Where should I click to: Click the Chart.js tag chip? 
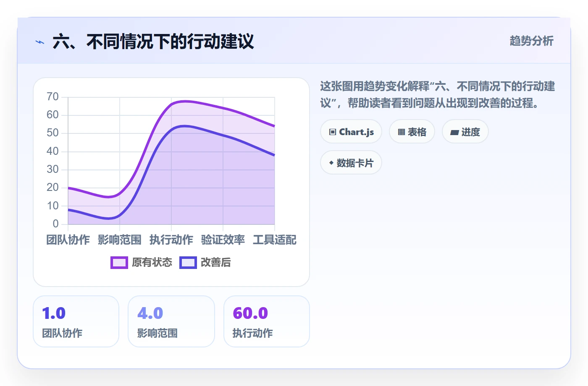tap(351, 132)
